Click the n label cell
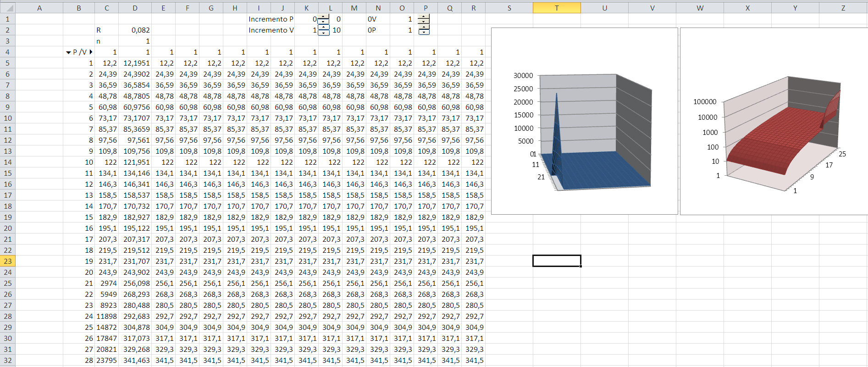 [106, 41]
